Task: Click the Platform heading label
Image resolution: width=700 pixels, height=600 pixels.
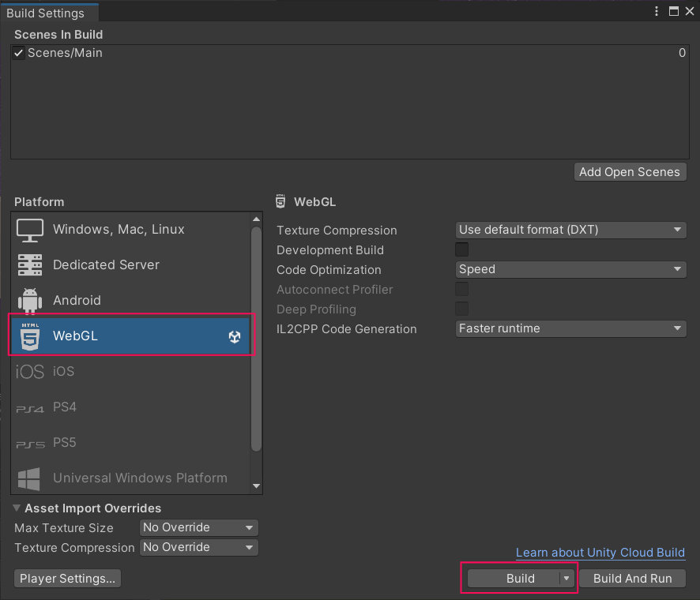Action: (x=40, y=202)
